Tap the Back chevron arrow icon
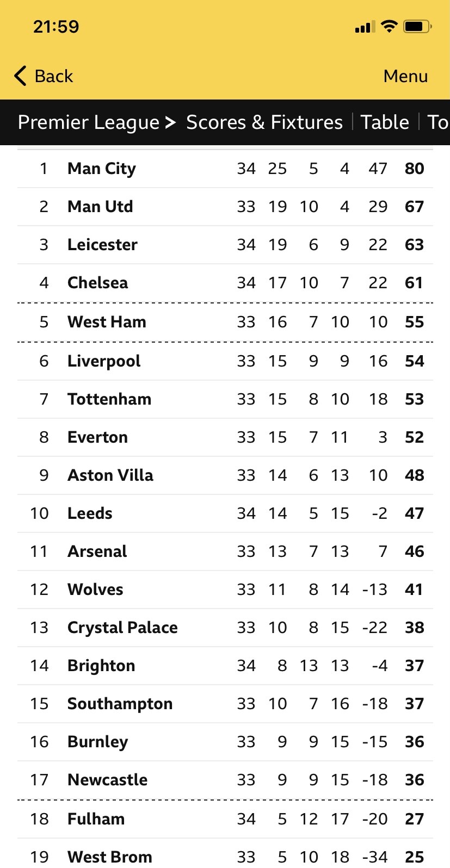 pos(21,76)
